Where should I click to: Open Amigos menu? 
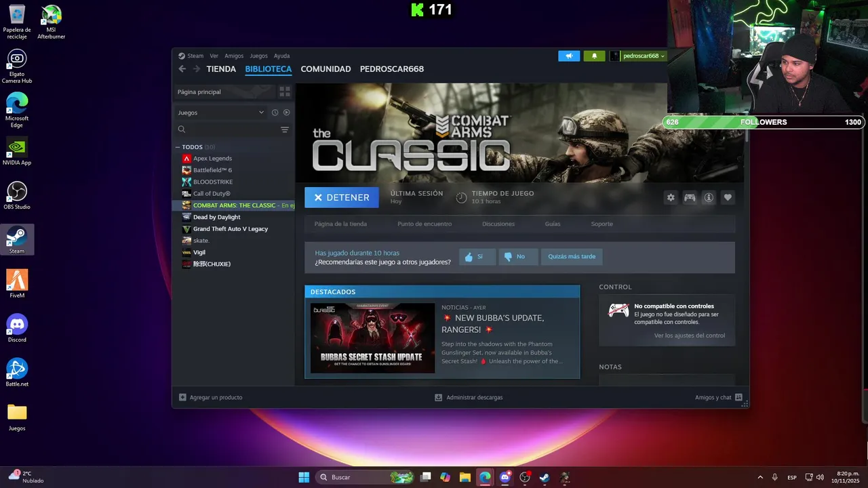pos(234,56)
